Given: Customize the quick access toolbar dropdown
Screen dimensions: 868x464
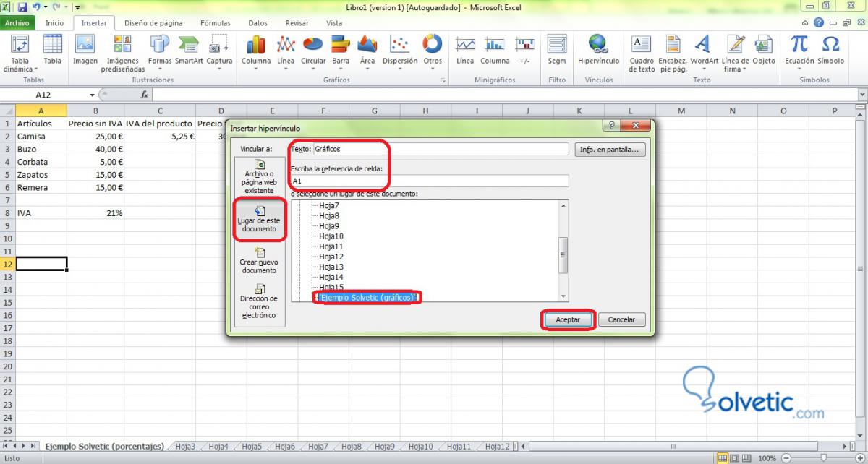Looking at the screenshot, I should (x=77, y=8).
